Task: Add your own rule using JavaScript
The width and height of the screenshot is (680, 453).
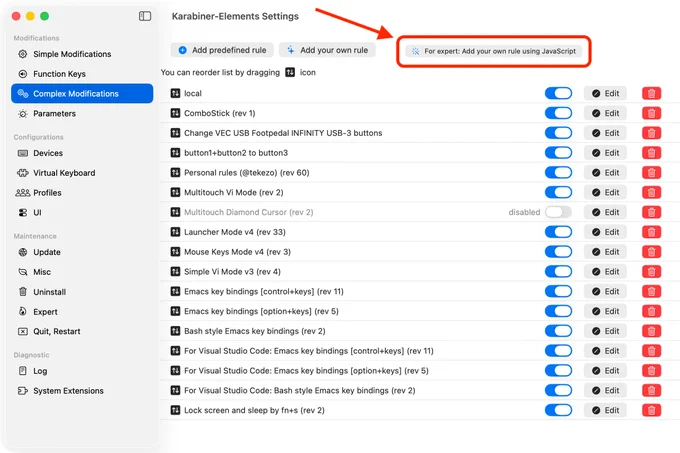Action: 494,51
